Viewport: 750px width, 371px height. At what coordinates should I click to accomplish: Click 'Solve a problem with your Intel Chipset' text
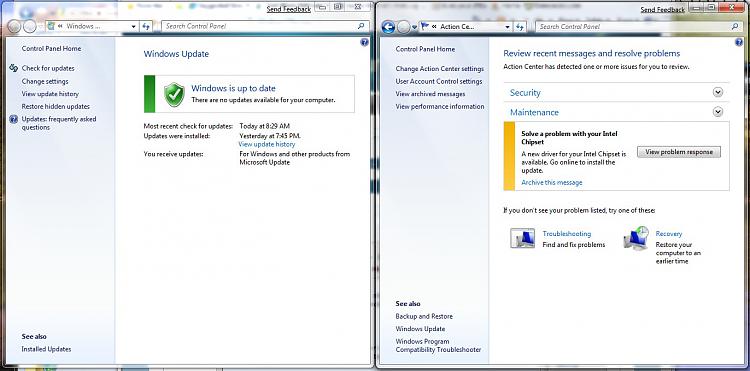[x=569, y=138]
